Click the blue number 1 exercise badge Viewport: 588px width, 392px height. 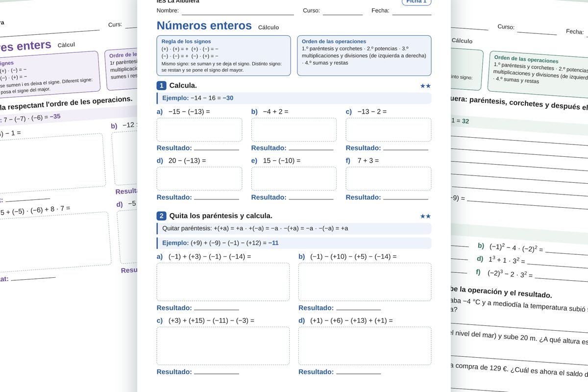(x=161, y=86)
